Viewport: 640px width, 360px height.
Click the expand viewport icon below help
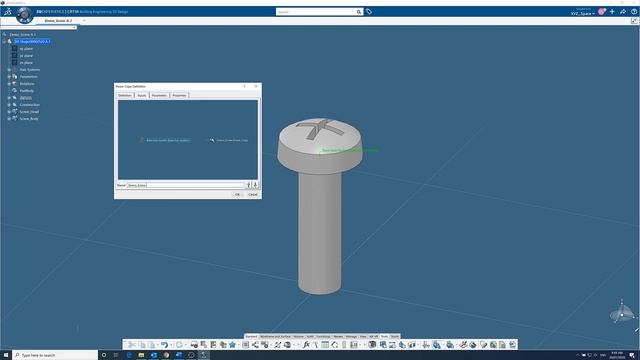pos(634,21)
